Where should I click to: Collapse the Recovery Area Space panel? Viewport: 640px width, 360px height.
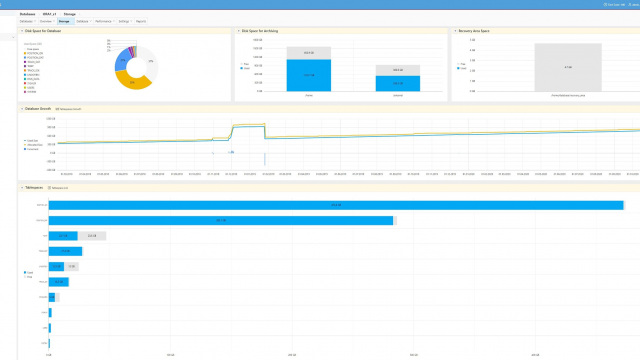point(456,31)
